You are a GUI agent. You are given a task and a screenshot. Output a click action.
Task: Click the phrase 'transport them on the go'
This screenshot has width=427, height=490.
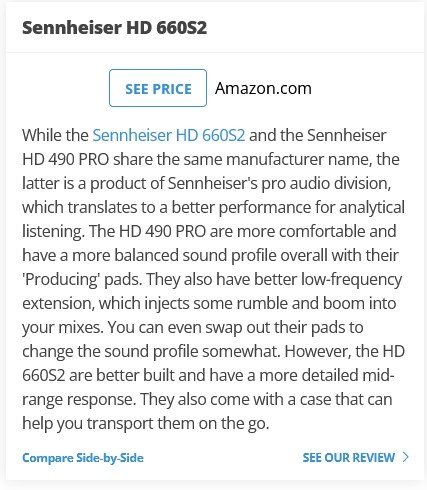click(177, 423)
